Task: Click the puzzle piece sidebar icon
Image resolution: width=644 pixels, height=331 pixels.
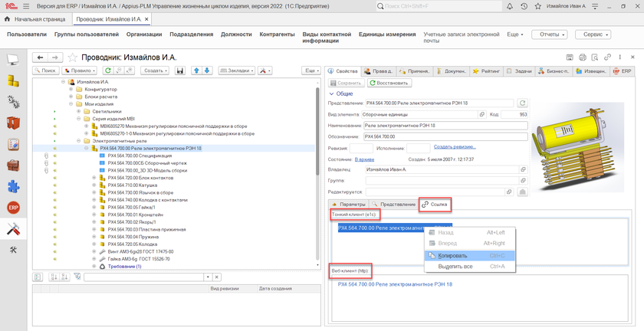Action: coord(13,186)
